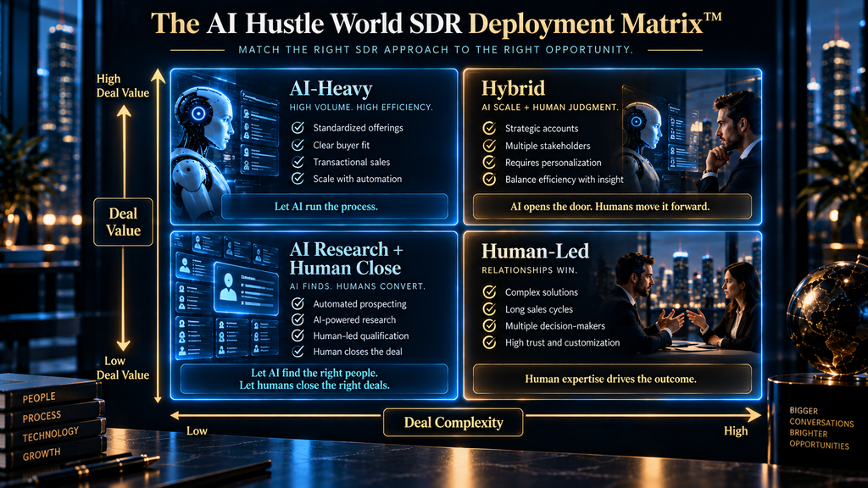Click the 'Low Deal Value' axis label
Image resolution: width=868 pixels, height=488 pixels.
tap(122, 368)
